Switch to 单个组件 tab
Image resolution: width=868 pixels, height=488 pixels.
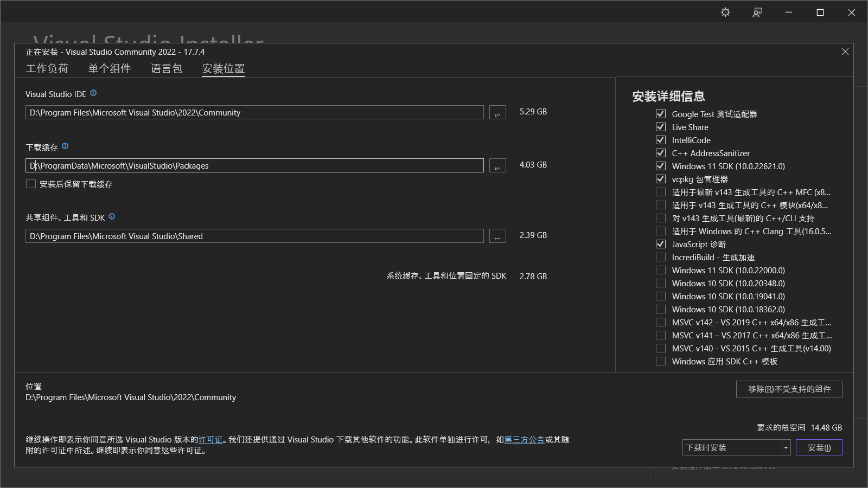click(110, 68)
